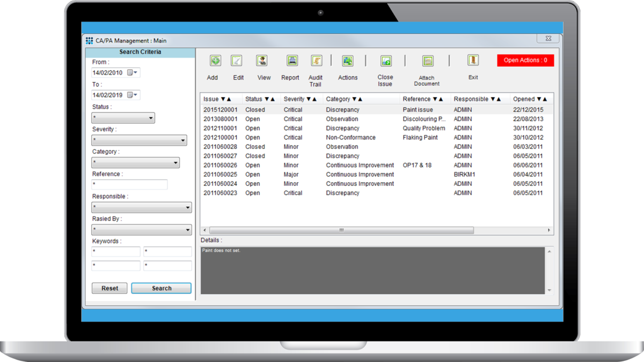Generate a Report using the printer icon
The image size is (644, 362).
[292, 61]
